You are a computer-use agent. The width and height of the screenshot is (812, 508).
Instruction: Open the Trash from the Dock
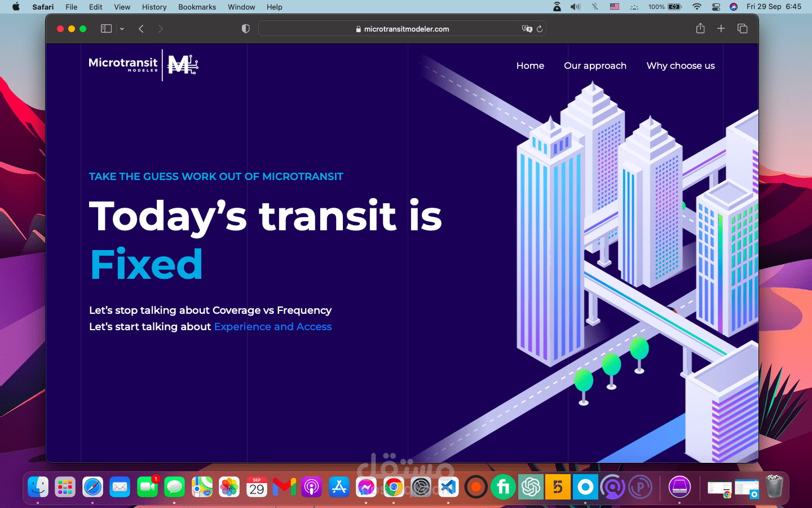pyautogui.click(x=774, y=487)
